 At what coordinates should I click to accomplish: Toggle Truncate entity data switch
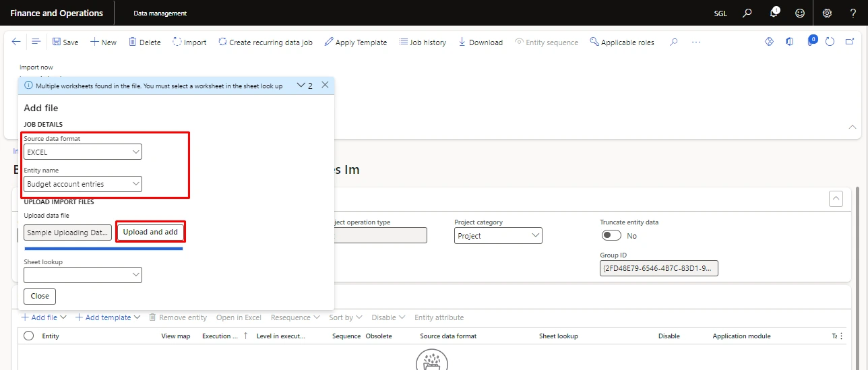pyautogui.click(x=612, y=236)
